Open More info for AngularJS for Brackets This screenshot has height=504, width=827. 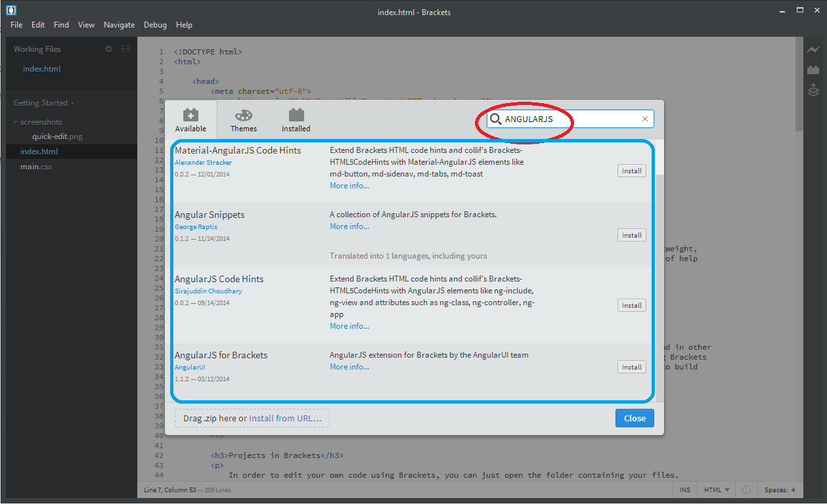(x=349, y=367)
